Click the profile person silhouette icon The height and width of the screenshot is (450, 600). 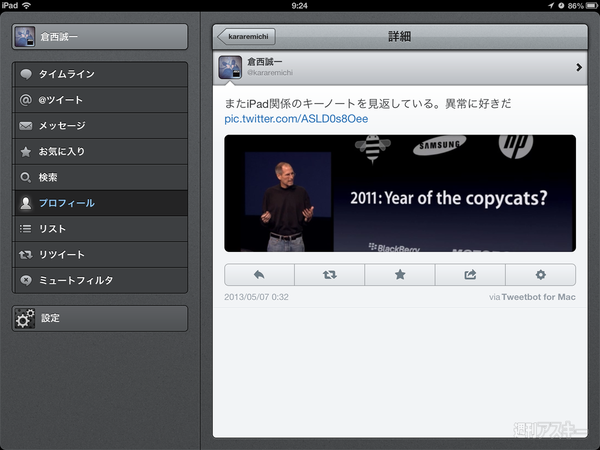pos(26,203)
